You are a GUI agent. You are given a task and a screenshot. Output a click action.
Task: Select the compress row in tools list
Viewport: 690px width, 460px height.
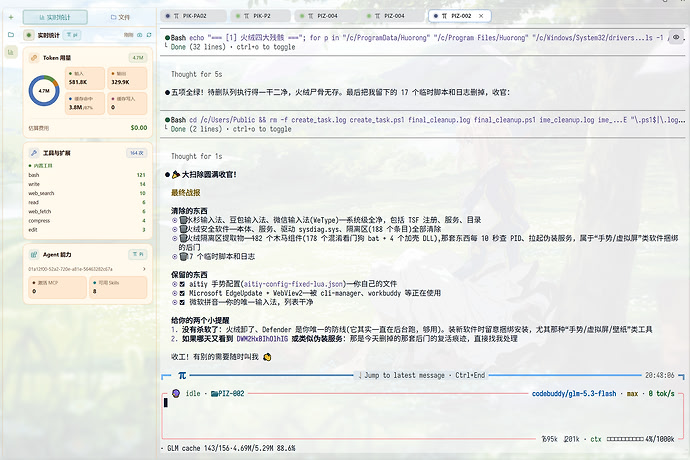(x=87, y=221)
